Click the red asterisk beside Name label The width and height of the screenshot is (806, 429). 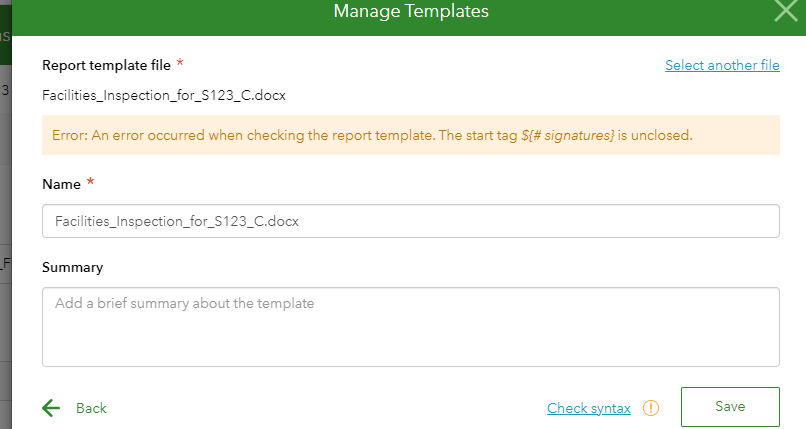tap(90, 183)
